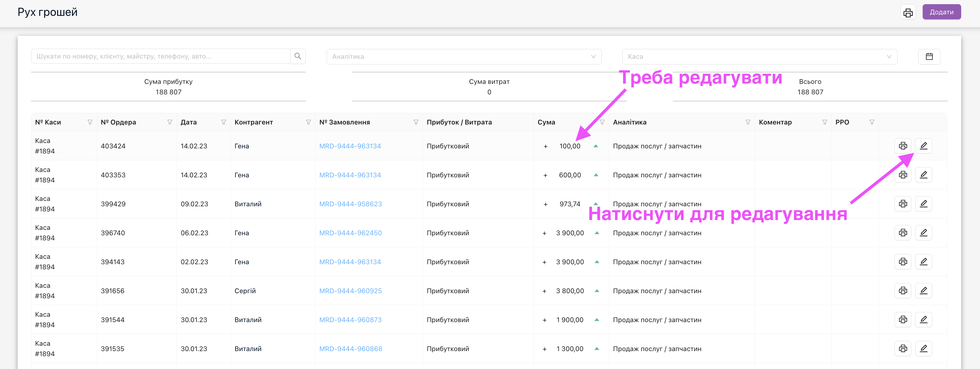Open filter on Сума column

click(602, 122)
